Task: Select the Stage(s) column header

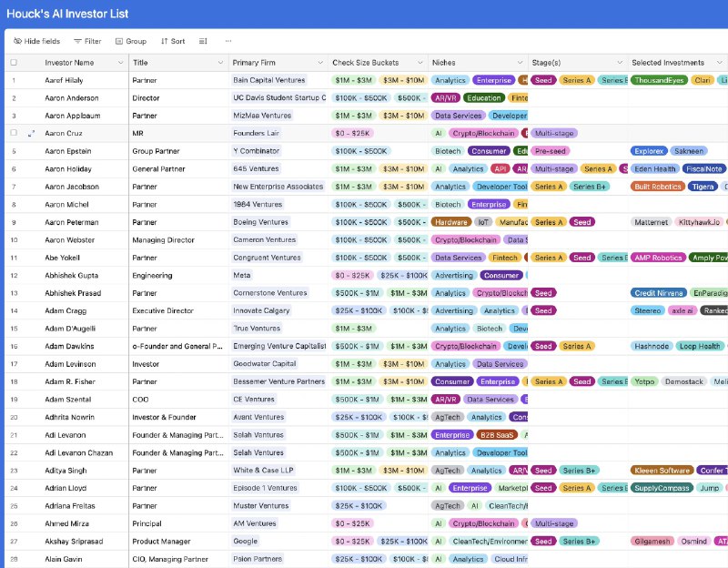Action: [x=546, y=62]
